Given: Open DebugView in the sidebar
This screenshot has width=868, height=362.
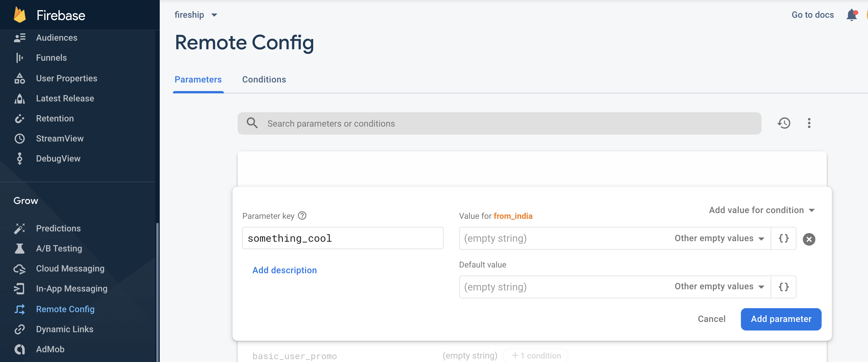Looking at the screenshot, I should (x=58, y=158).
